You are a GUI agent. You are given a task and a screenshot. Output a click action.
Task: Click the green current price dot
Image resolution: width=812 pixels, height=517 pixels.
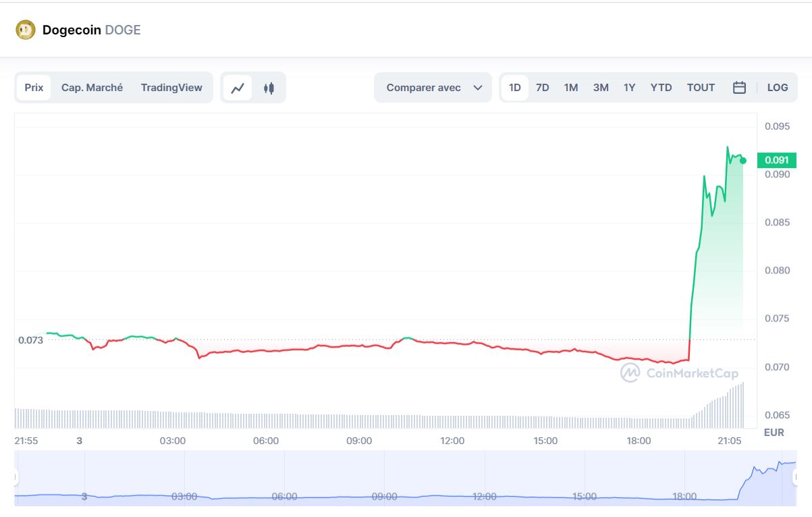743,161
